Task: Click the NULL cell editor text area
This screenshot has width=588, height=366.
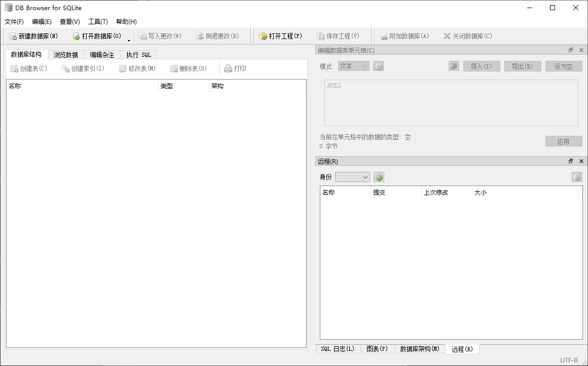Action: pos(451,103)
